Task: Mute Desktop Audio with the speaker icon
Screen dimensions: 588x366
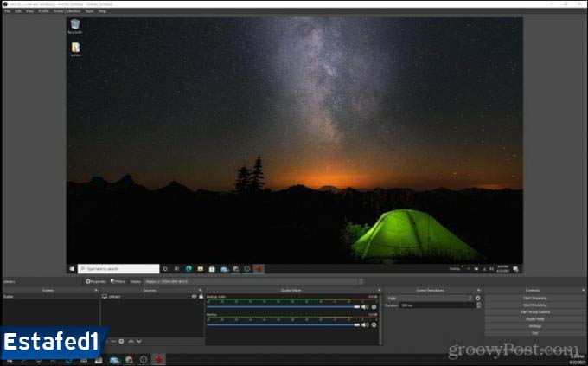Action: (365, 306)
